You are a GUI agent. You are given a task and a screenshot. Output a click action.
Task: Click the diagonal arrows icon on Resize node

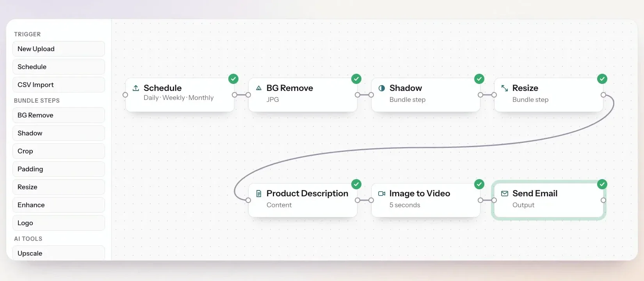(x=505, y=88)
